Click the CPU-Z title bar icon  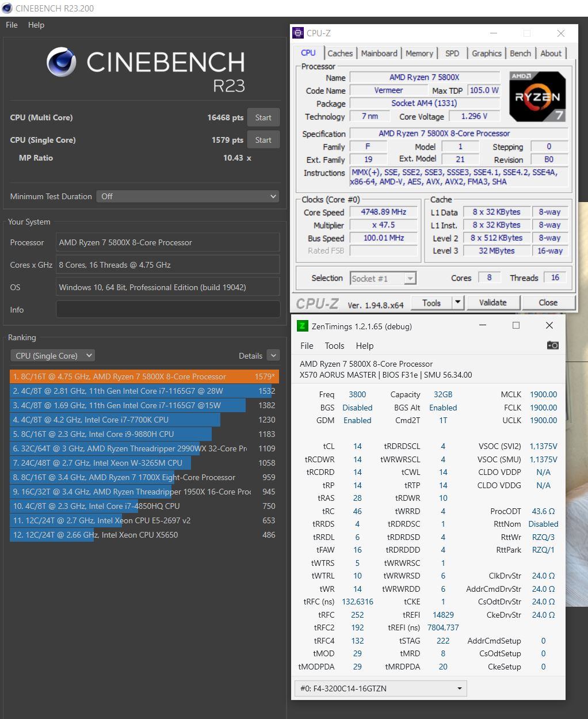tap(298, 33)
